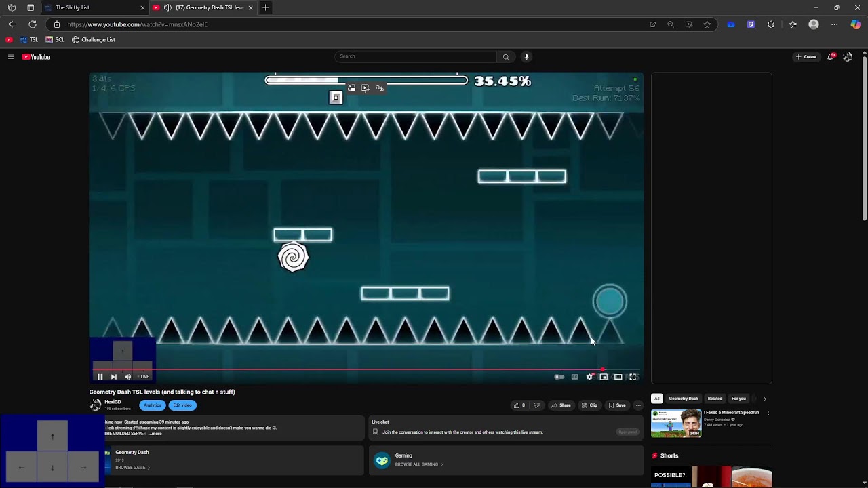Open the YouTube account avatar menu
Image resolution: width=868 pixels, height=488 pixels.
848,57
